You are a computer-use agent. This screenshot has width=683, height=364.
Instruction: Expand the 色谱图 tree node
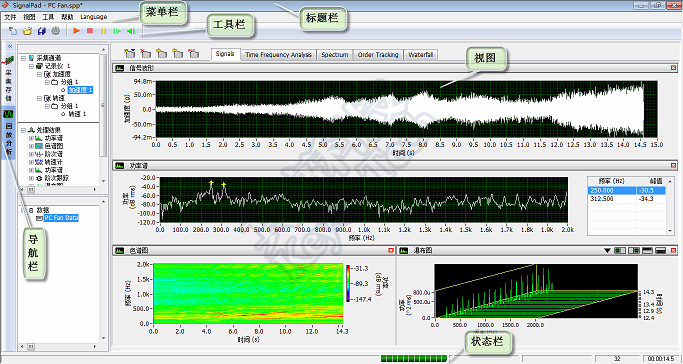coord(31,146)
